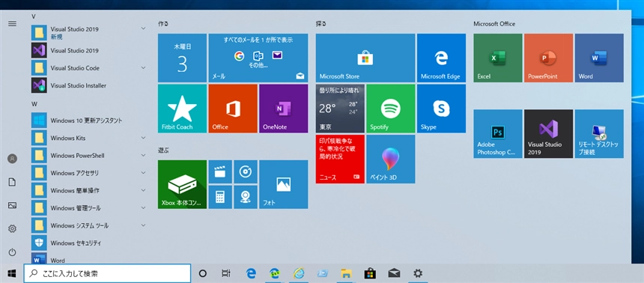The height and width of the screenshot is (283, 644).
Task: Expand the Visual Studio 2019 folder chevron
Action: tap(143, 28)
